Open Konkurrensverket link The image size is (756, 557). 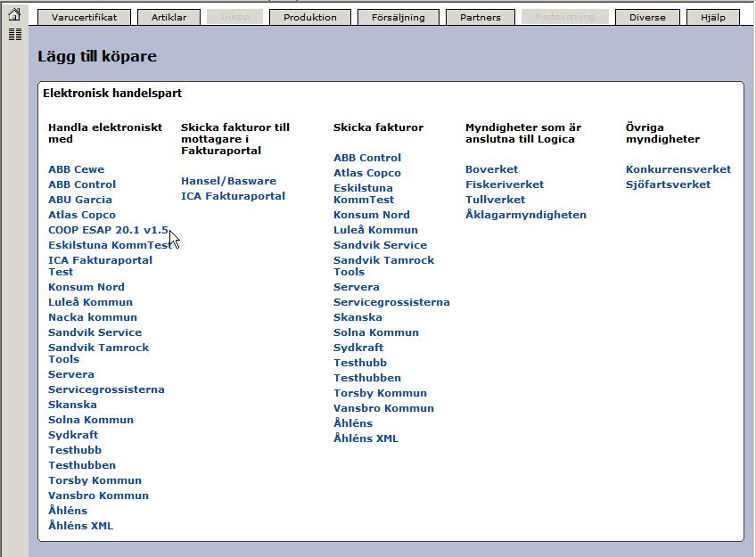coord(678,169)
